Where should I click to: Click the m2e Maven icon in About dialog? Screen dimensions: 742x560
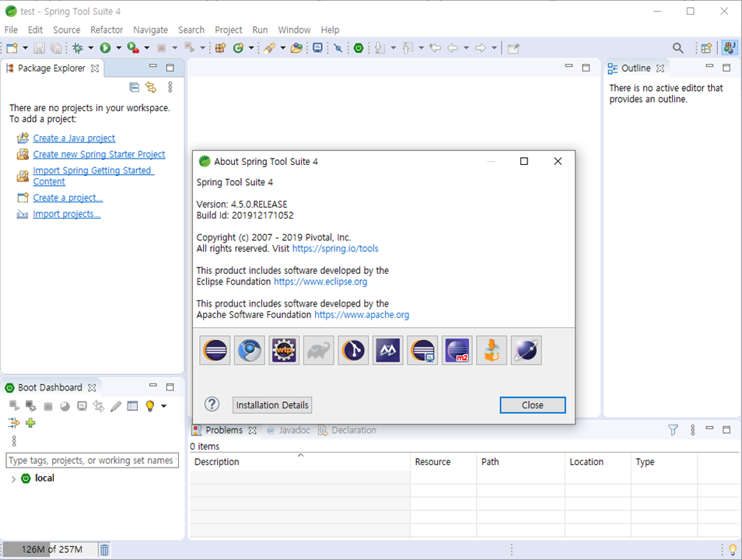coord(457,350)
